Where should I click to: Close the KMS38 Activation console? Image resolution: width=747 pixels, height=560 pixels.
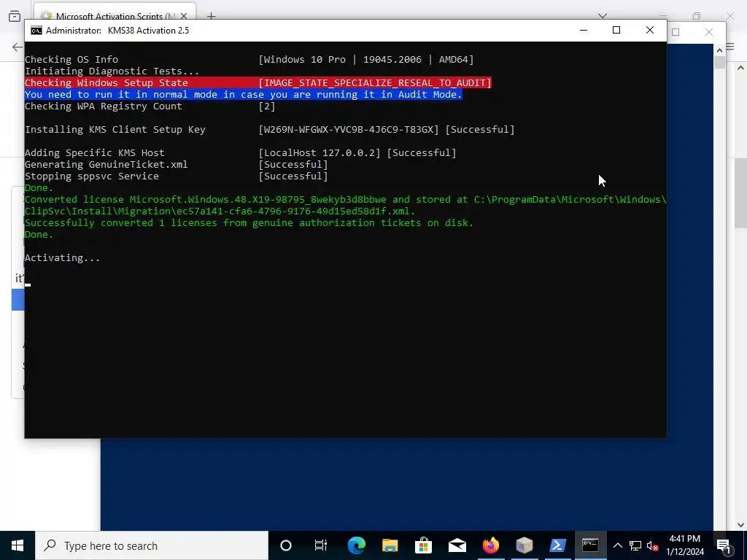tap(650, 30)
